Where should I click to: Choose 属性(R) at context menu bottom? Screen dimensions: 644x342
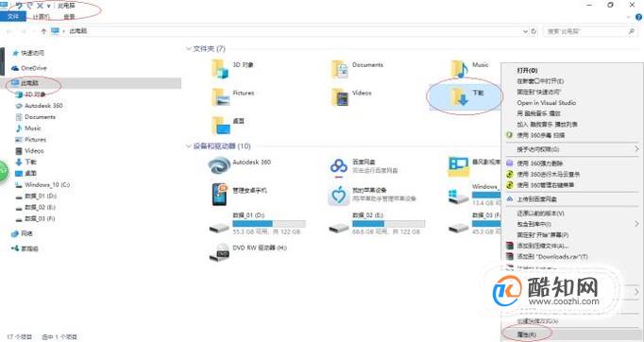point(527,335)
